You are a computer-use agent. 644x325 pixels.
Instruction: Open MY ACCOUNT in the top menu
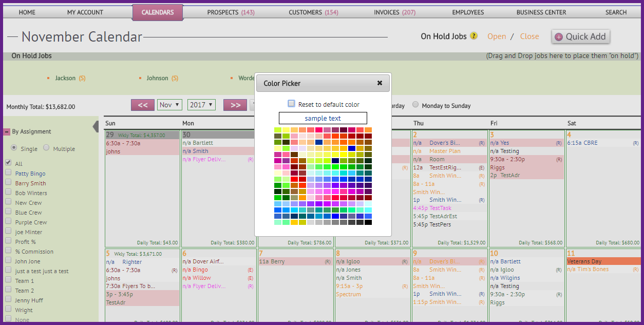point(85,12)
